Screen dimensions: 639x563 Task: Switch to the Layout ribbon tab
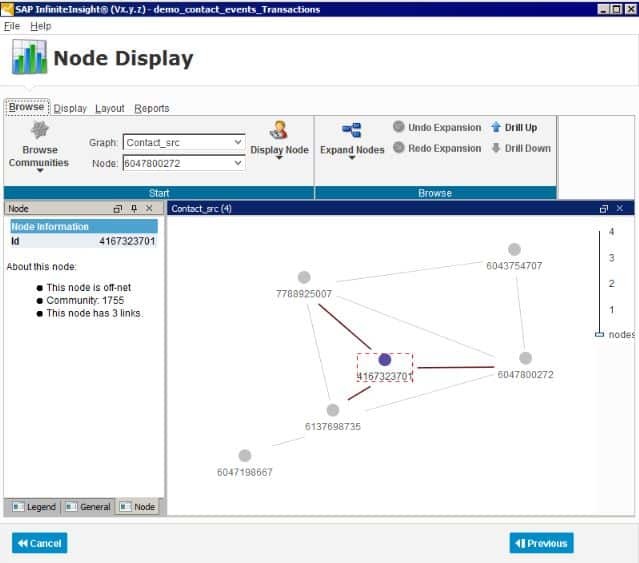coord(110,108)
